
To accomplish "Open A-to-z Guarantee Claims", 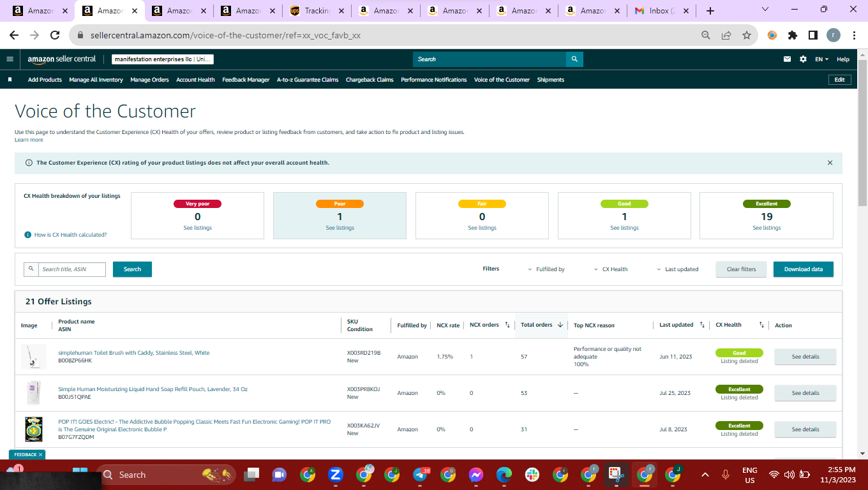I will click(x=308, y=80).
